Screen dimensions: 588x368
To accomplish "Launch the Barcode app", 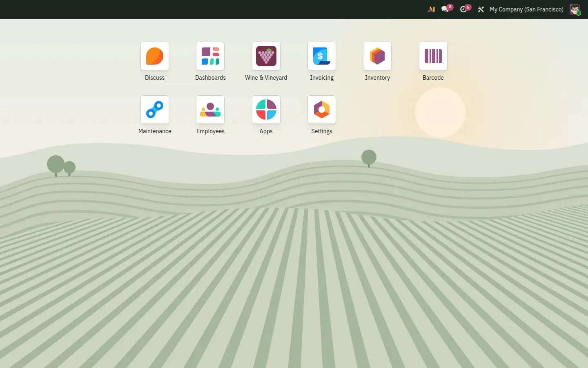I will coord(433,56).
